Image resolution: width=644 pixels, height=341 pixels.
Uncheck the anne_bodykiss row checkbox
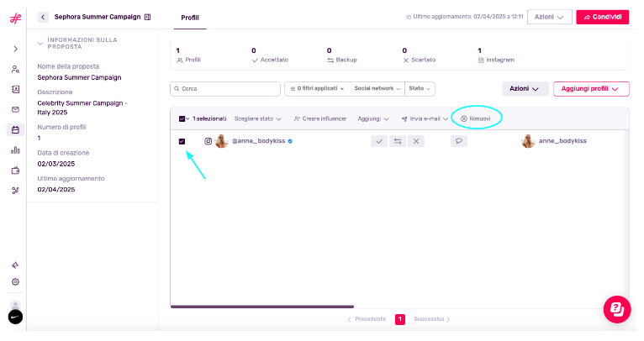coord(182,142)
